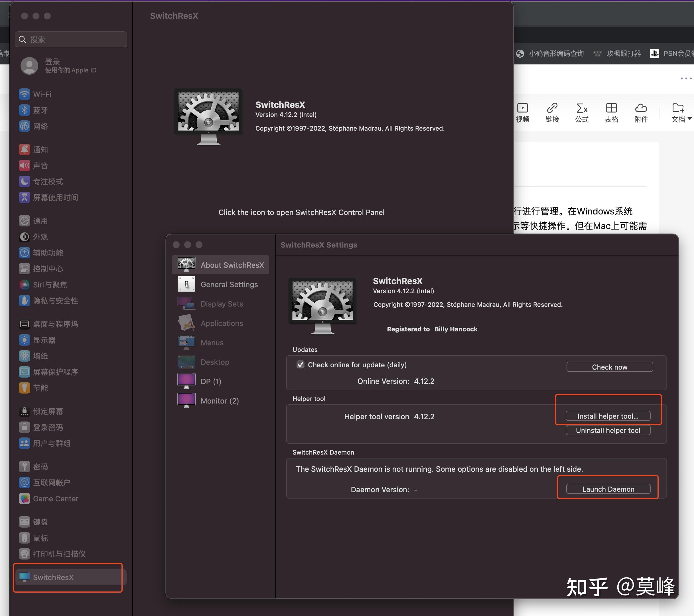This screenshot has height=616, width=694.
Task: Click Install helper tool... button
Action: [x=608, y=416]
